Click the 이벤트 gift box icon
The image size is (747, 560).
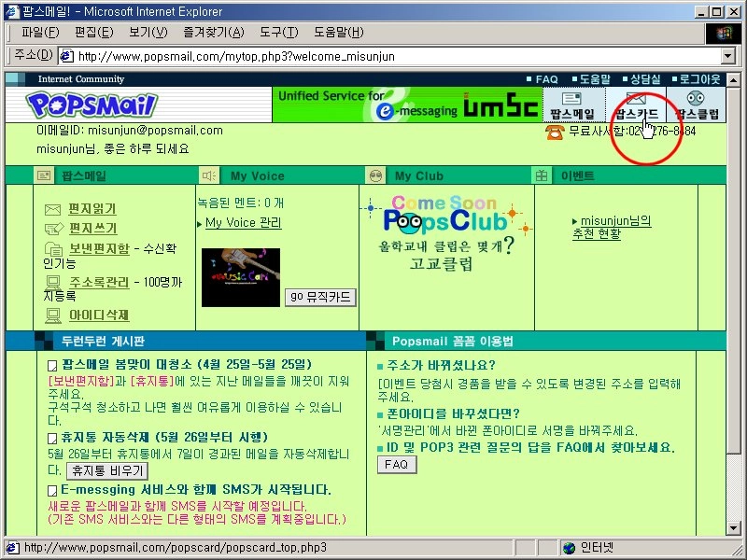pyautogui.click(x=542, y=175)
